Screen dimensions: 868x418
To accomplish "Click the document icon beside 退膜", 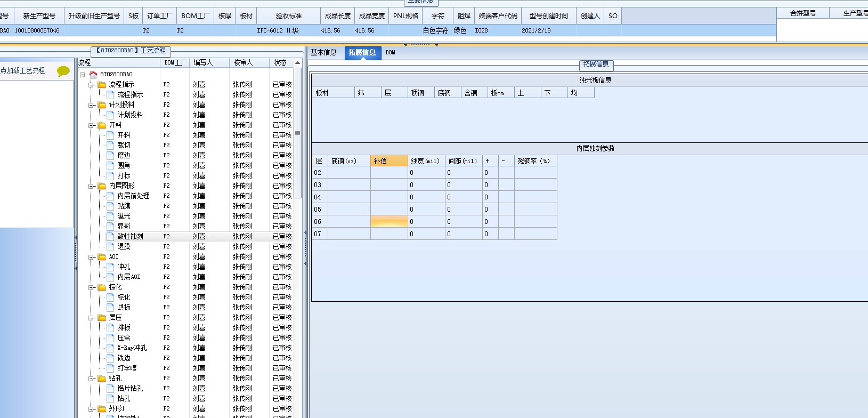I will click(111, 247).
